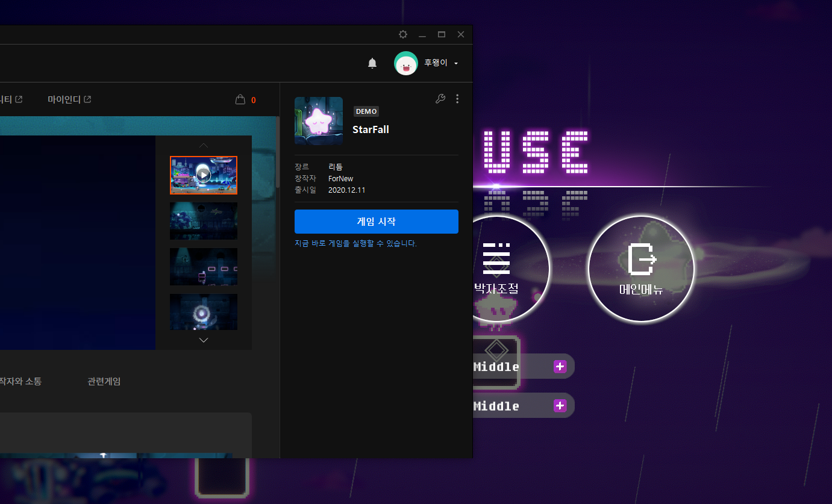Viewport: 832px width, 504px height.
Task: Open the three-dot more options menu
Action: 457,99
